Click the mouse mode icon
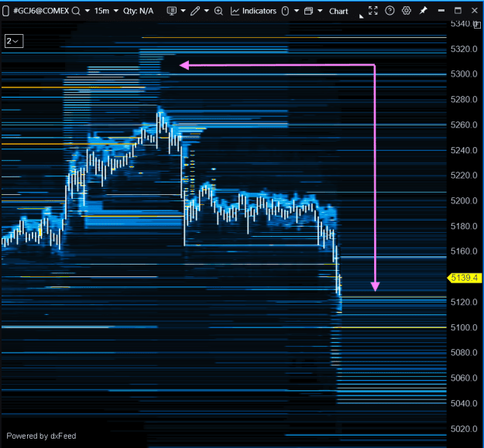 point(285,11)
